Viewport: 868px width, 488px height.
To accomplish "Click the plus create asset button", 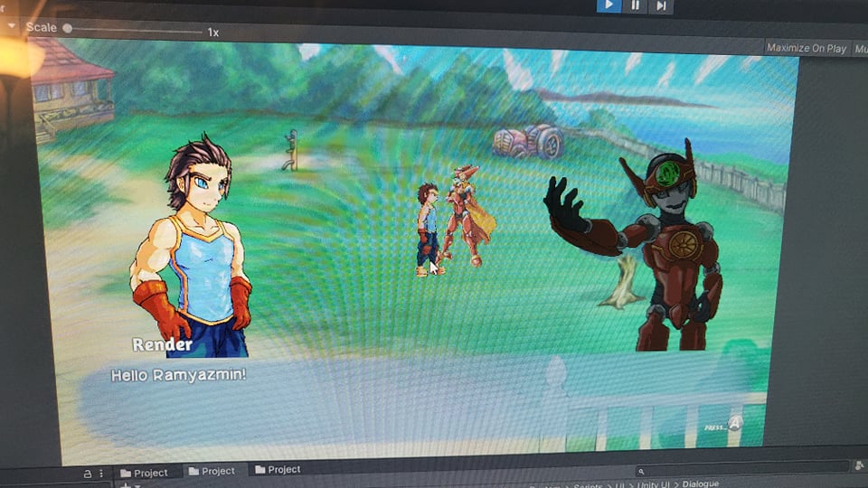I will (x=126, y=485).
